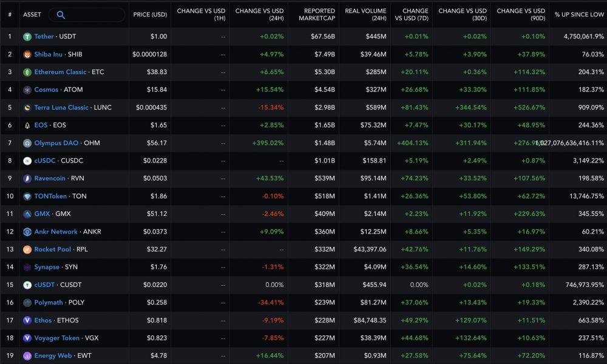Click the Ravencoin coin icon
This screenshot has width=607, height=364.
click(27, 179)
